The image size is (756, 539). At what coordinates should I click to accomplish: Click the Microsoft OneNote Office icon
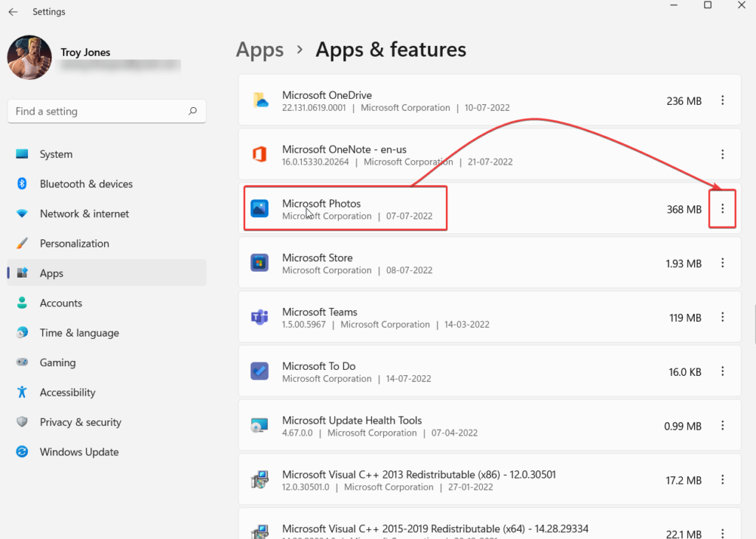point(259,154)
